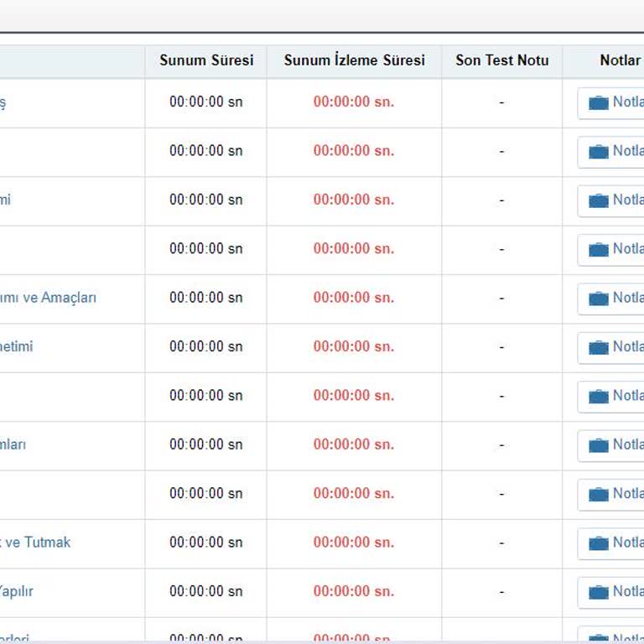Click the 'Sunum Süresi' column header
The height and width of the screenshot is (644, 644).
(x=206, y=60)
